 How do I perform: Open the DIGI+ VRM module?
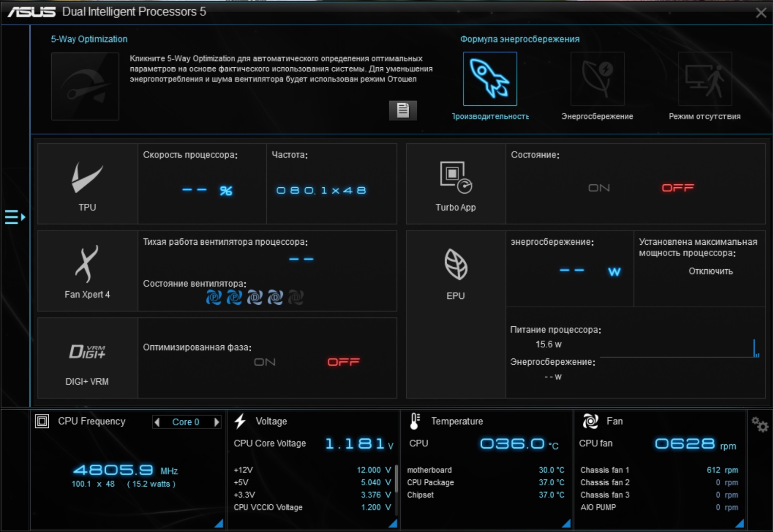point(88,358)
